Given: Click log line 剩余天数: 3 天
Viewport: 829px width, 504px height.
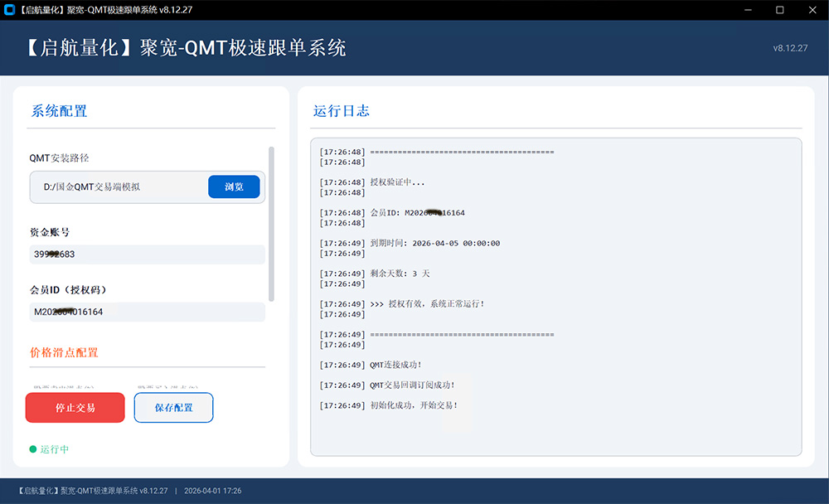Looking at the screenshot, I should click(375, 274).
